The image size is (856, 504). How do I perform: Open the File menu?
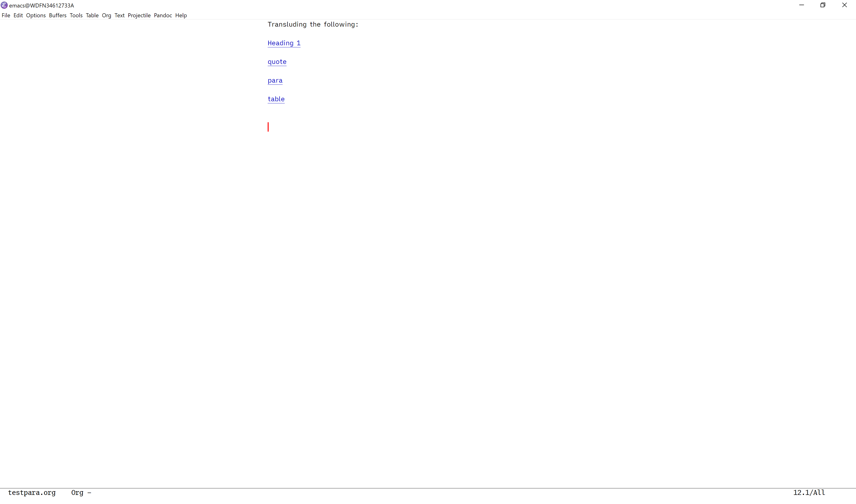(6, 15)
